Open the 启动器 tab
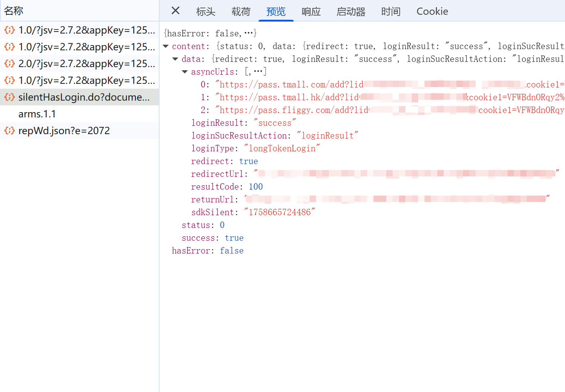This screenshot has height=392, width=565. (351, 12)
